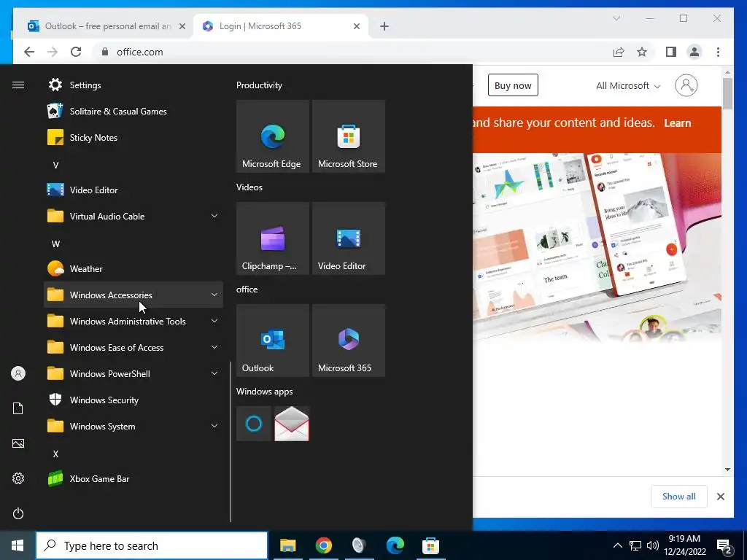Image resolution: width=747 pixels, height=560 pixels.
Task: Share this page from address bar
Action: coord(619,52)
